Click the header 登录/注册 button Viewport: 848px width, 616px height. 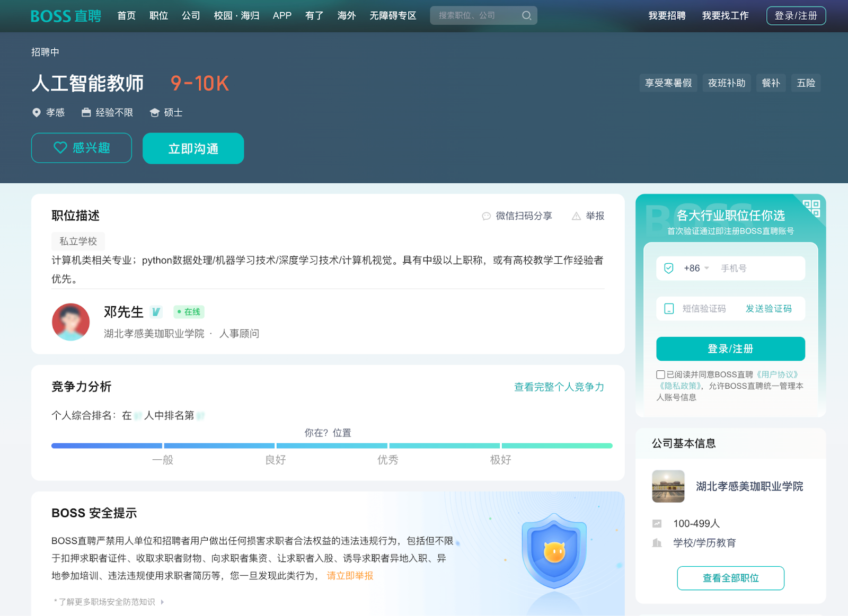click(x=796, y=15)
